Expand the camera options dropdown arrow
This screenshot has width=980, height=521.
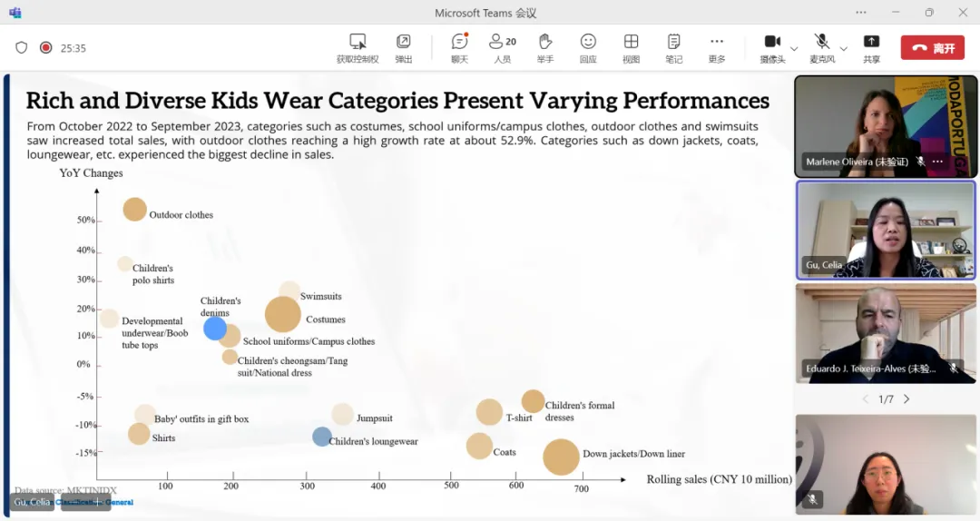(794, 48)
